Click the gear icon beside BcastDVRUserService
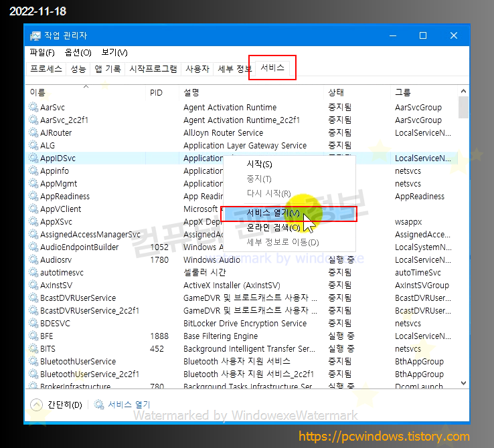 [x=33, y=298]
